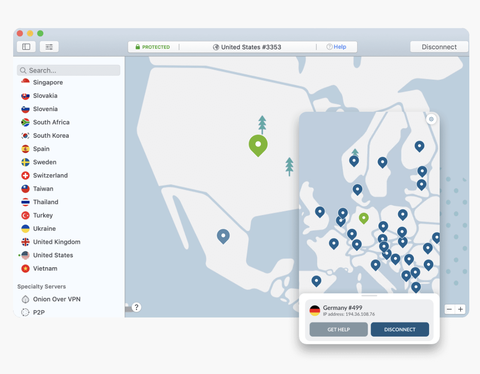This screenshot has width=480, height=374.
Task: Choose Sweden in the sidebar
Action: (x=44, y=162)
